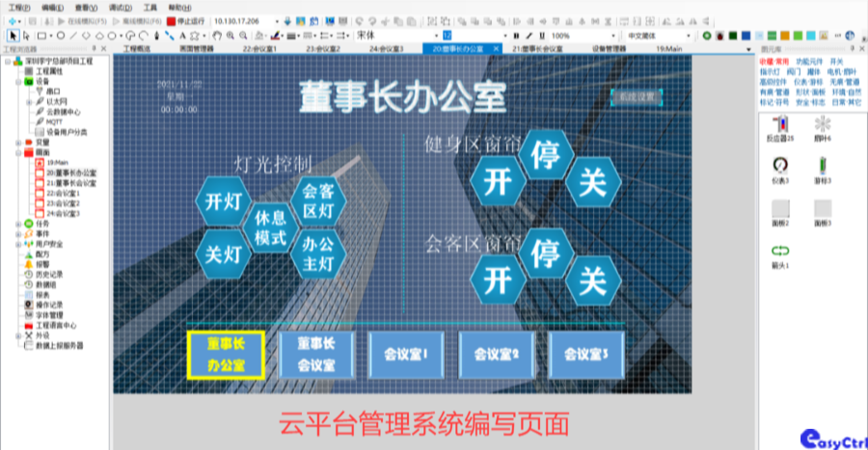Toggle bold text formatting
Viewport: 868px width, 450px height.
pyautogui.click(x=517, y=36)
